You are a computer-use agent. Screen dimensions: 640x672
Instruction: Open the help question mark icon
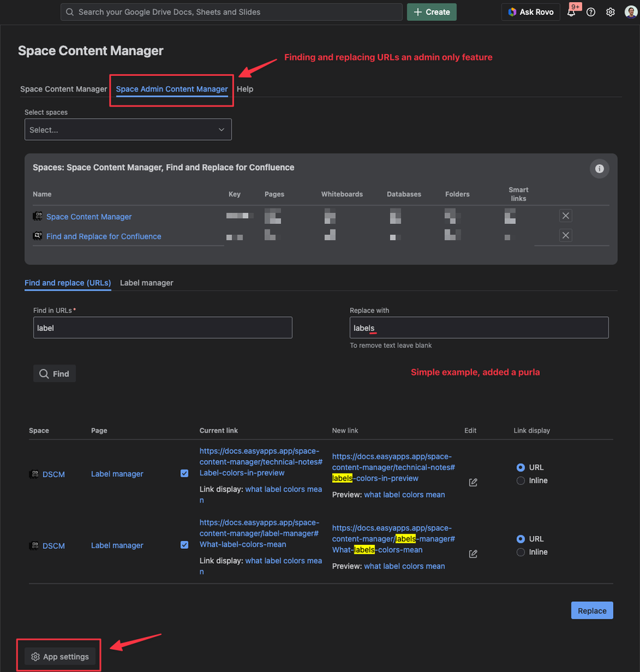(x=591, y=12)
